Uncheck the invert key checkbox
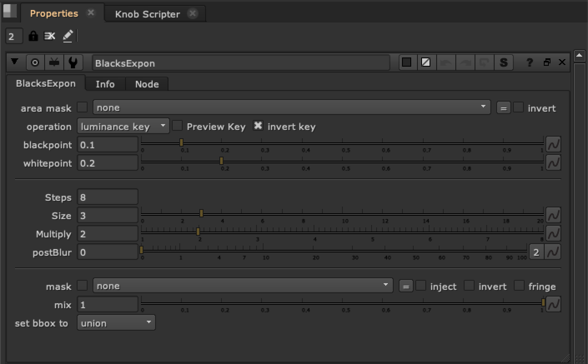 coord(258,126)
